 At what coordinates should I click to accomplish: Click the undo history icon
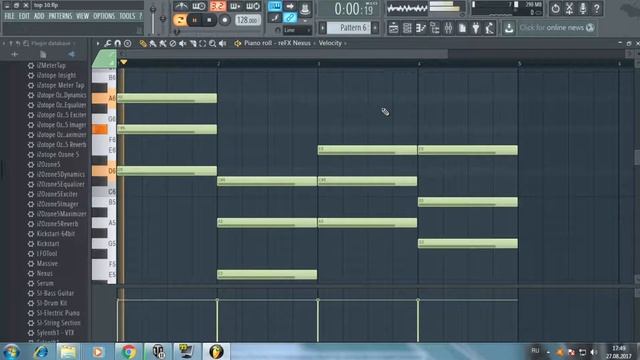coord(555,8)
